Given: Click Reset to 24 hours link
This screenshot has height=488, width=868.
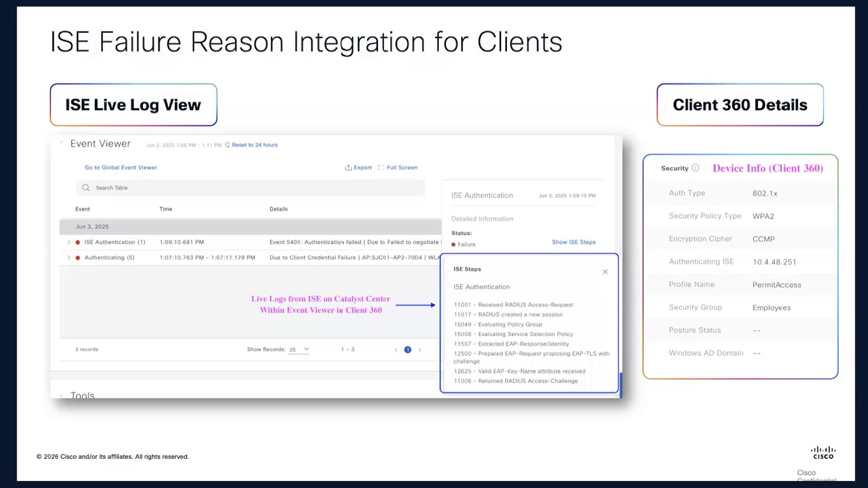Looking at the screenshot, I should coord(255,145).
